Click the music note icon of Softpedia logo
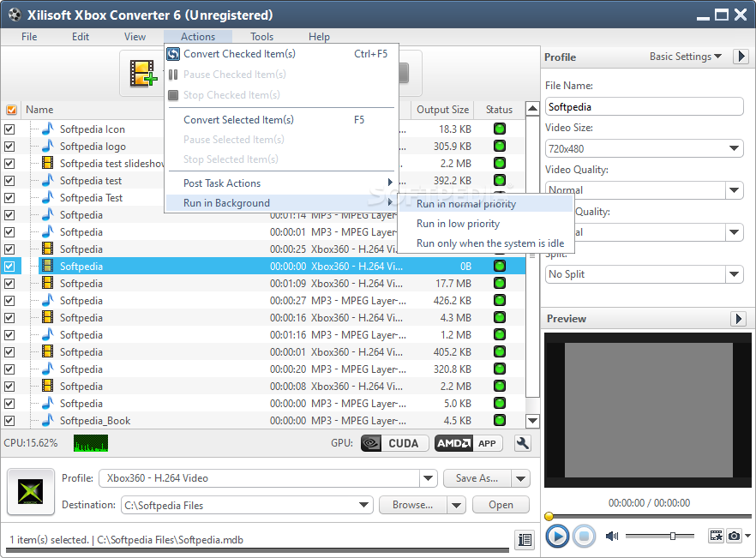The height and width of the screenshot is (558, 756). point(48,146)
